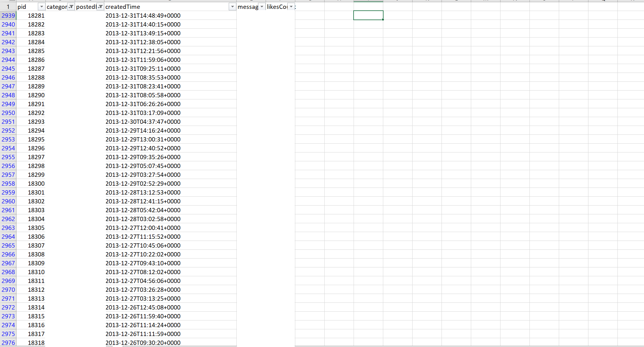
Task: Select row header 2976
Action: pos(8,343)
